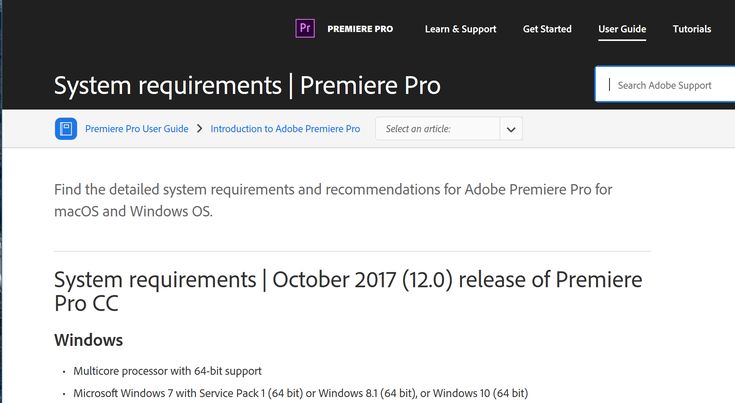The image size is (735, 403).
Task: Select the User Guide navigation item
Action: point(622,29)
